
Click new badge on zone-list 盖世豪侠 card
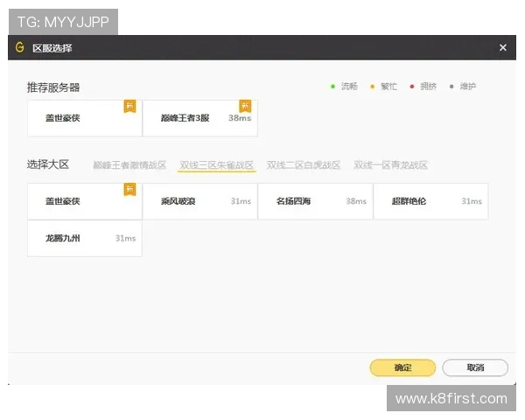129,190
